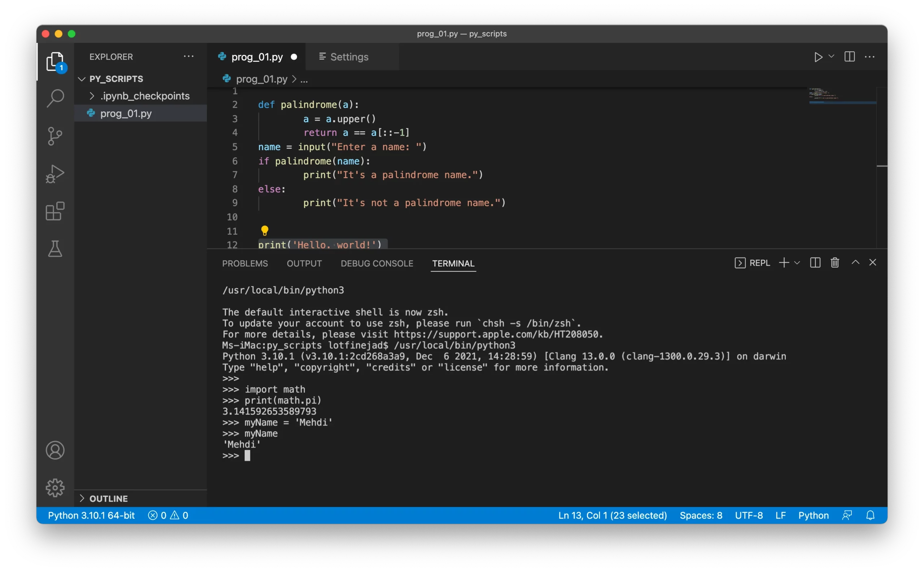Click Spaces: 8 indentation setting

click(x=701, y=515)
